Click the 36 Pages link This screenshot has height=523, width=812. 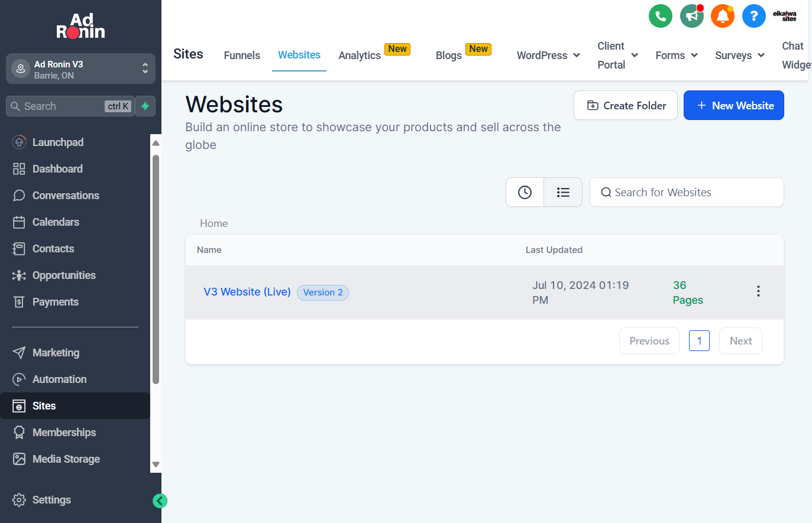coord(688,293)
